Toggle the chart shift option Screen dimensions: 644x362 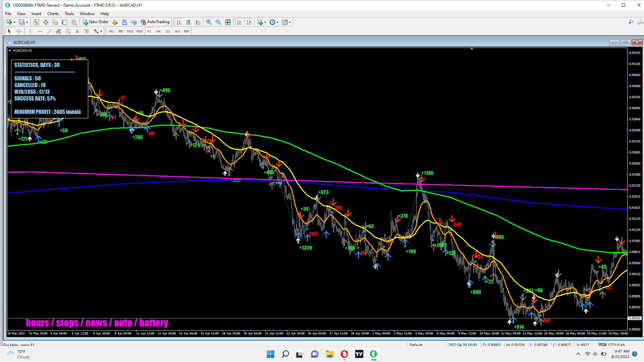click(x=249, y=22)
